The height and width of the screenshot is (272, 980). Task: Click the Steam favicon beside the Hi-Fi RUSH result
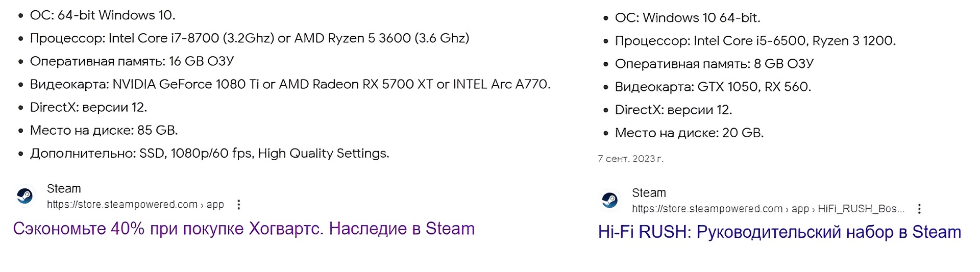click(609, 201)
